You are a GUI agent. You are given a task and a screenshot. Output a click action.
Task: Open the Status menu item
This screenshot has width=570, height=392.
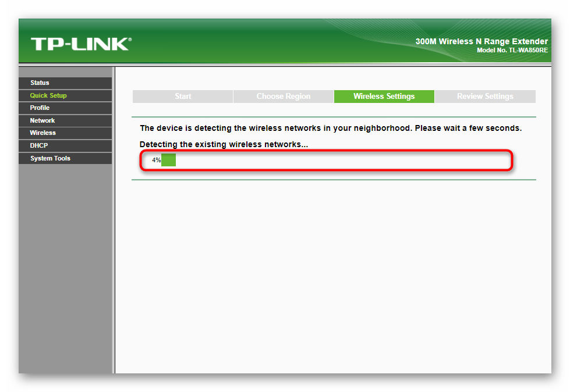coord(65,83)
